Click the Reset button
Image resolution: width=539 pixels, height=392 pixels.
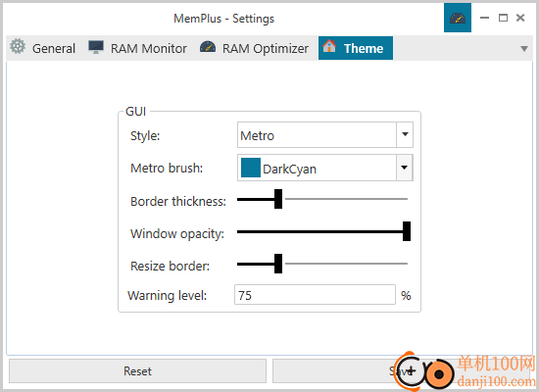(137, 371)
